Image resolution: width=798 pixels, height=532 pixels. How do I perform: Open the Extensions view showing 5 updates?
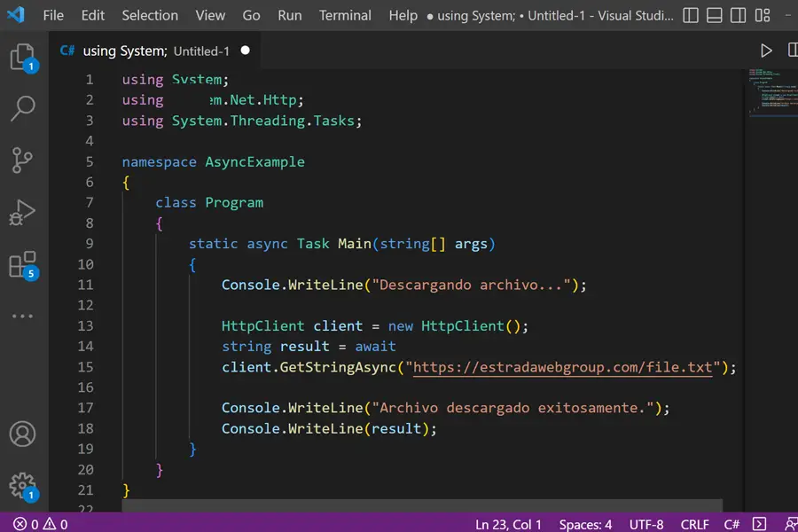23,264
